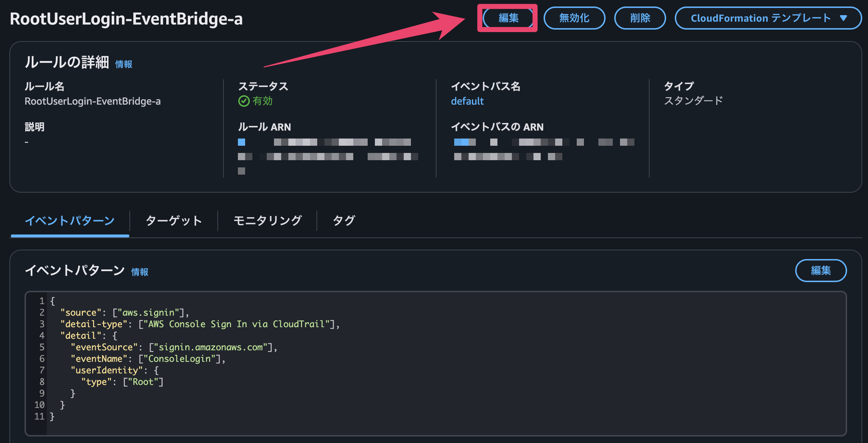Open the default event bus link
This screenshot has width=868, height=443.
(x=467, y=101)
